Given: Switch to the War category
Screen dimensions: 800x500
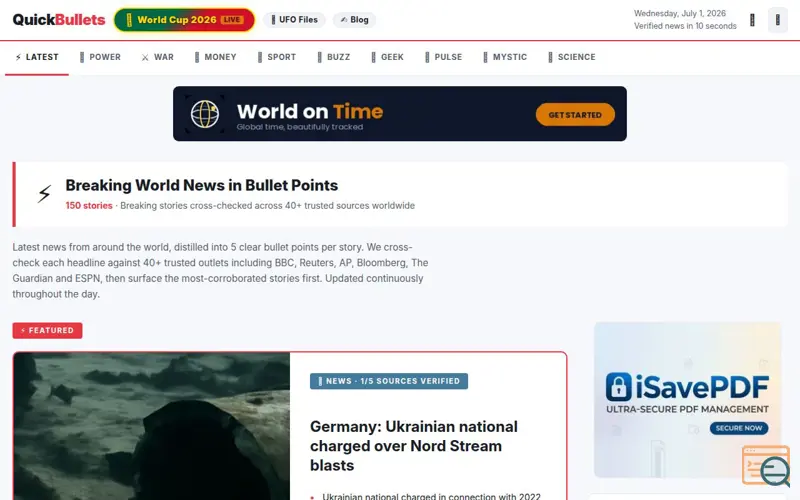Looking at the screenshot, I should click(158, 57).
